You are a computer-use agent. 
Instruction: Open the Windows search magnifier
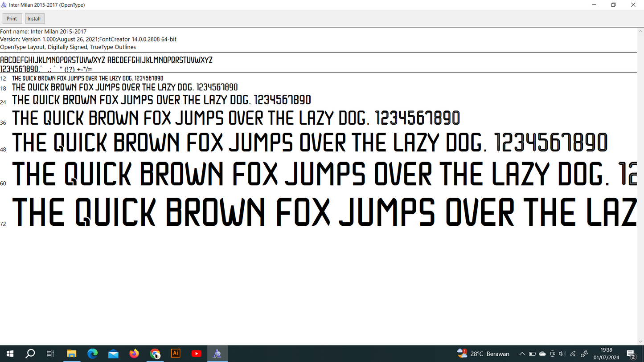(x=30, y=354)
